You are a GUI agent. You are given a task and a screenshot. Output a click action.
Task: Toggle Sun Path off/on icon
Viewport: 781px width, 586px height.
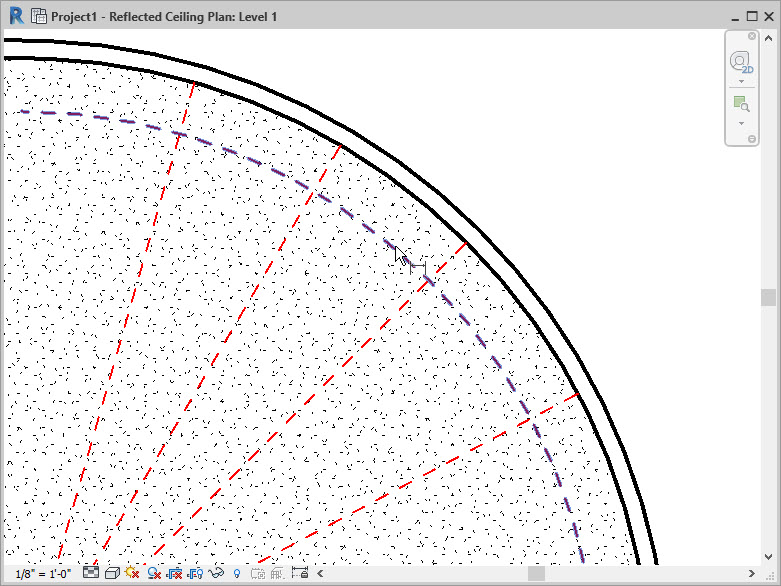coord(132,574)
